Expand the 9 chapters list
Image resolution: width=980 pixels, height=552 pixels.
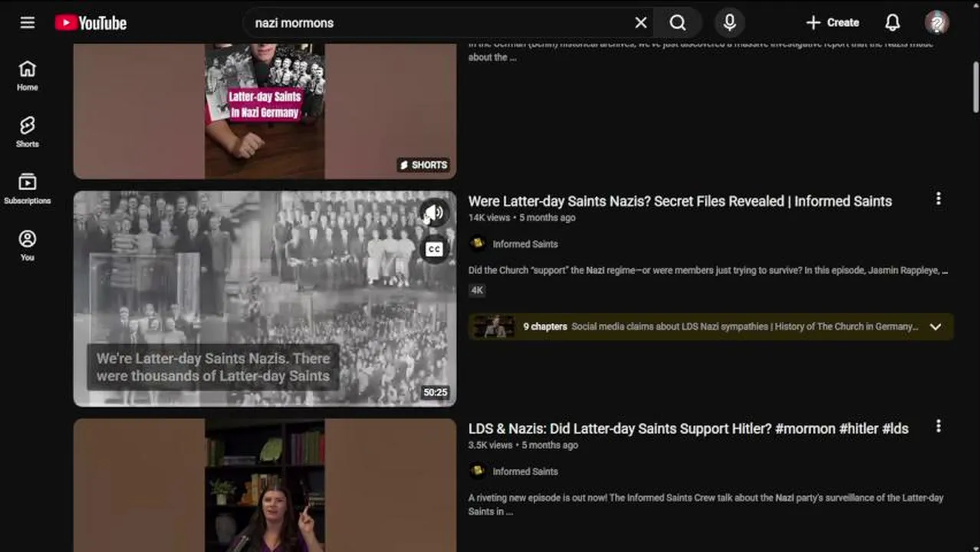[x=936, y=327]
